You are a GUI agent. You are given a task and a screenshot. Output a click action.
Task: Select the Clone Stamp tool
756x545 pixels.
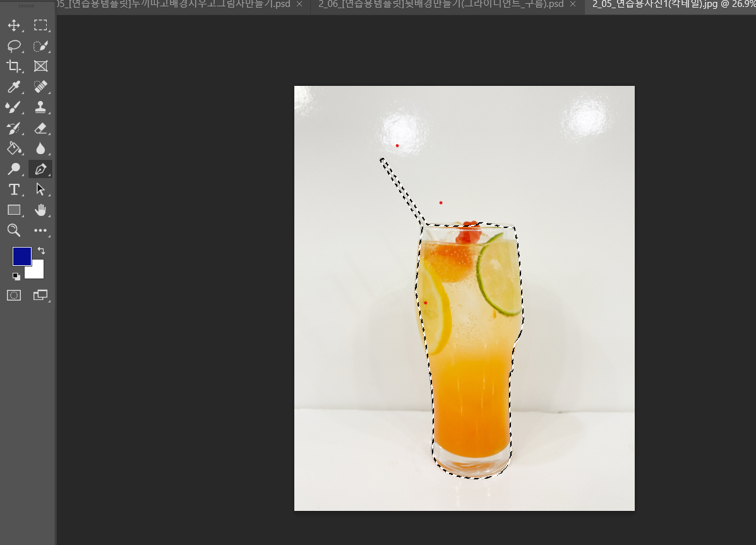pos(40,107)
